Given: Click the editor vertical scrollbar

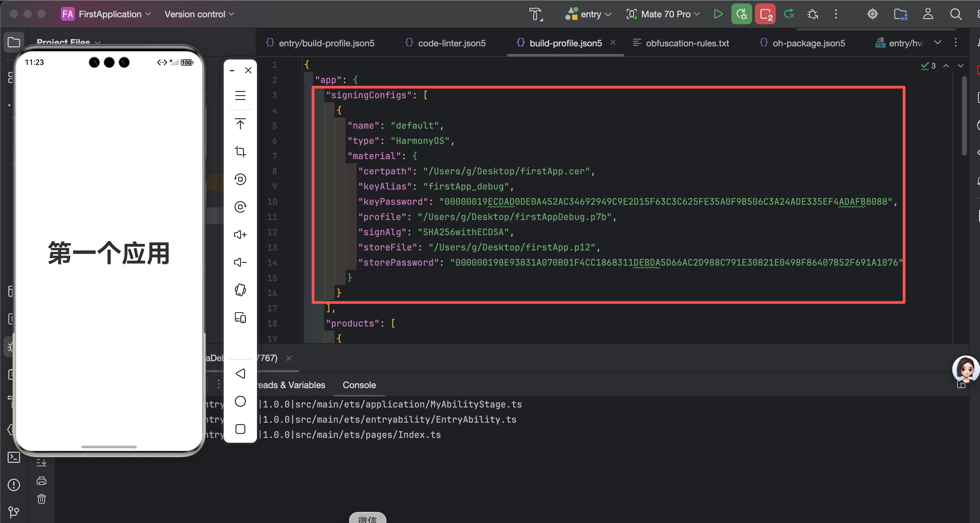Looking at the screenshot, I should [x=964, y=116].
